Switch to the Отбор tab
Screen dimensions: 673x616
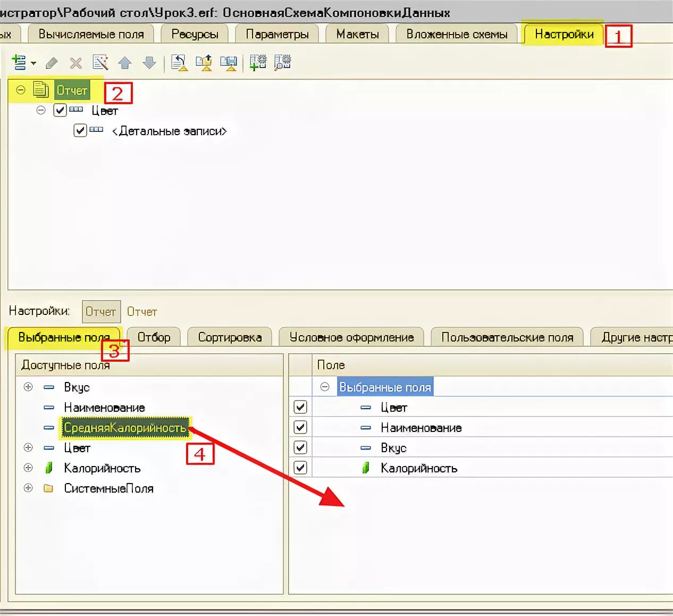[154, 337]
